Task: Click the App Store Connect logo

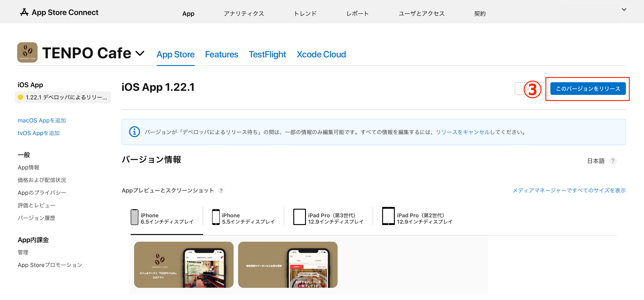Action: [x=59, y=12]
